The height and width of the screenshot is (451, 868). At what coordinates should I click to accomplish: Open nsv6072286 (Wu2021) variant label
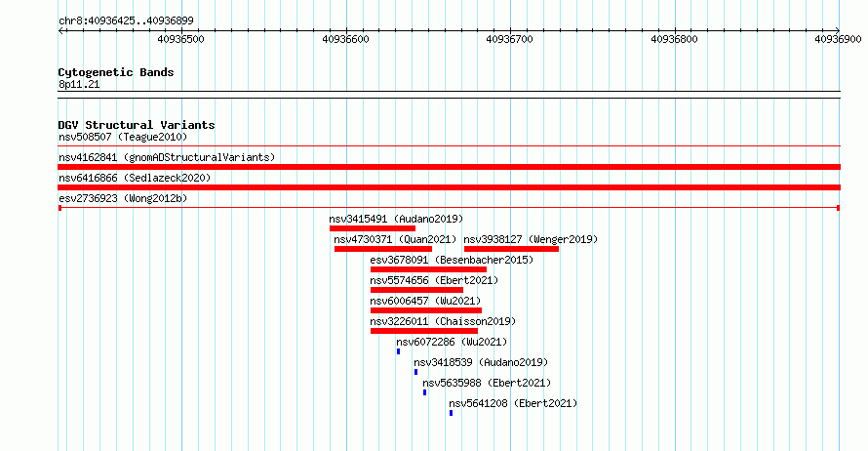pyautogui.click(x=452, y=342)
